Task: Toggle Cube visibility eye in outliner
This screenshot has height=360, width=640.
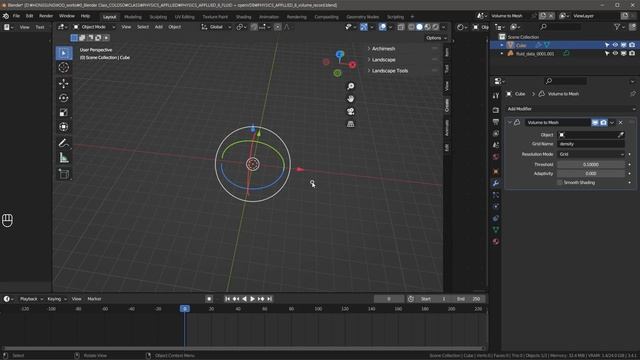Action: 615,45
